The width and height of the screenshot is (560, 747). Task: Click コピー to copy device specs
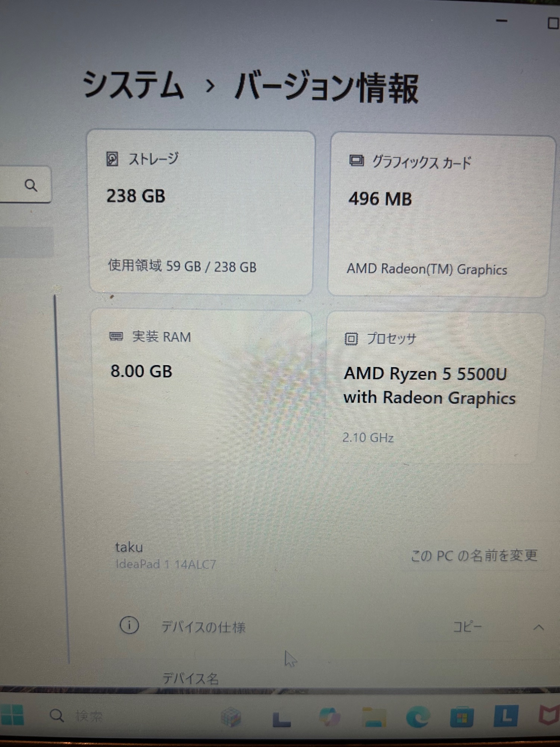467,626
